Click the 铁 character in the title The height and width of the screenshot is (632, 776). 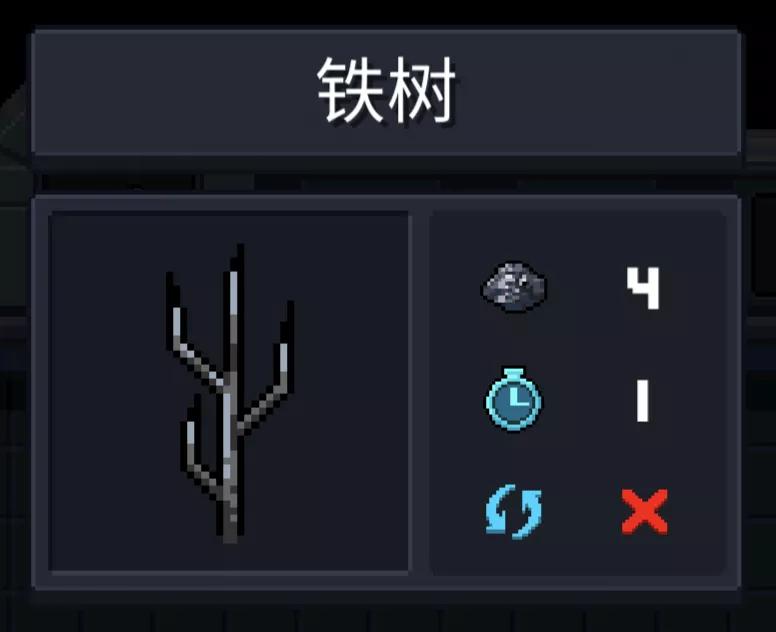pyautogui.click(x=350, y=90)
